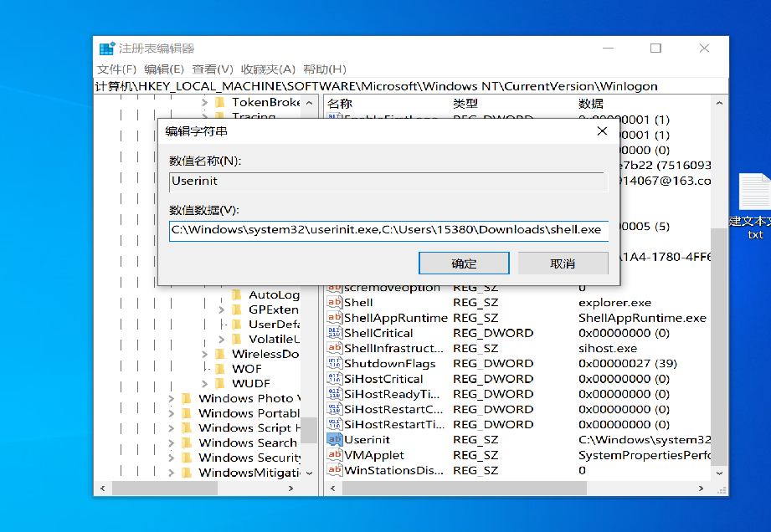Open the 编辑(E) menu
This screenshot has height=532, width=771.
click(164, 69)
